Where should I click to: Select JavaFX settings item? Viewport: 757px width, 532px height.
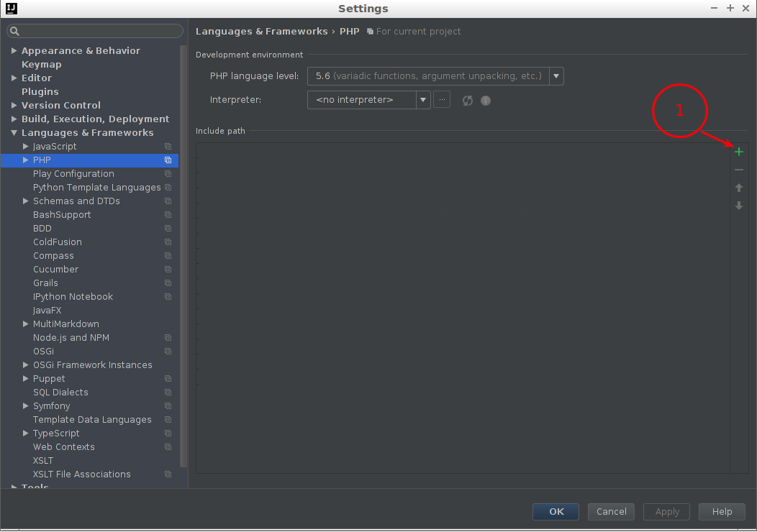pyautogui.click(x=47, y=310)
